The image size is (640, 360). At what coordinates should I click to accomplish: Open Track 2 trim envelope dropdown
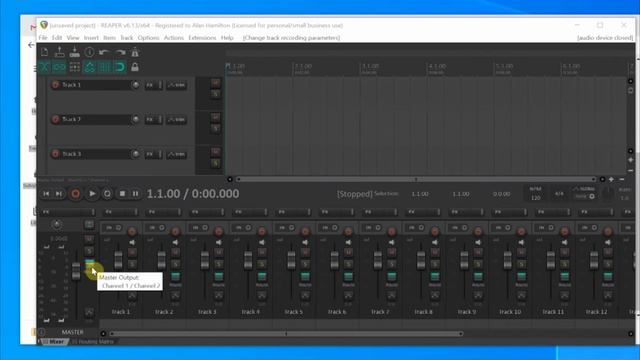click(177, 120)
